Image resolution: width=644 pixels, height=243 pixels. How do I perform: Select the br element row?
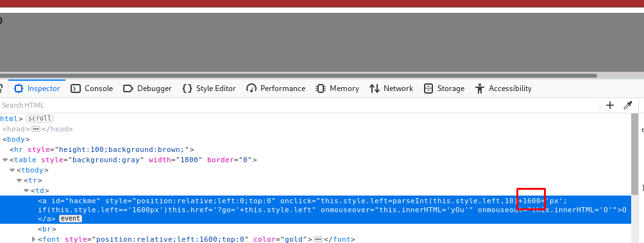pos(316,229)
